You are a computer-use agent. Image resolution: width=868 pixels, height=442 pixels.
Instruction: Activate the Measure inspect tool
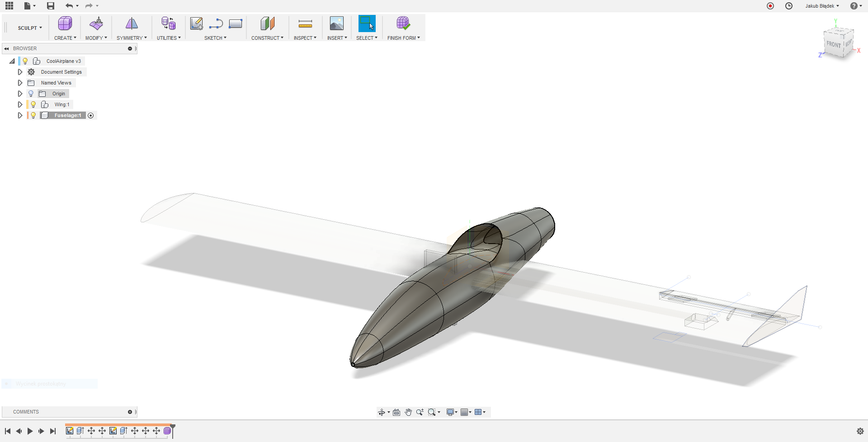[x=305, y=24]
